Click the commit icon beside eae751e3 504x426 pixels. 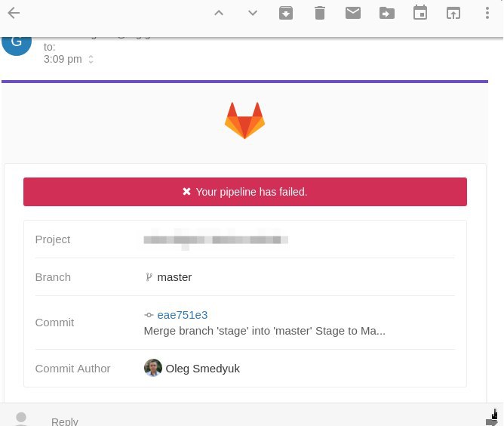149,315
